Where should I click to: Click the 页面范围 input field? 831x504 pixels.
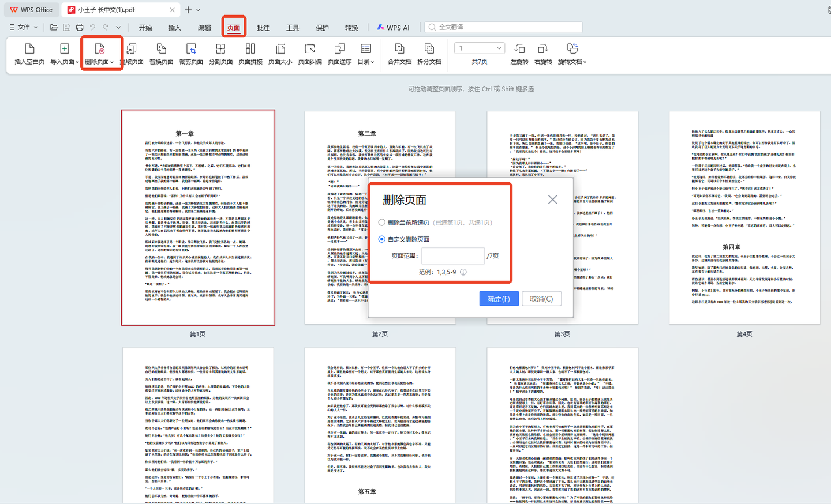click(452, 255)
